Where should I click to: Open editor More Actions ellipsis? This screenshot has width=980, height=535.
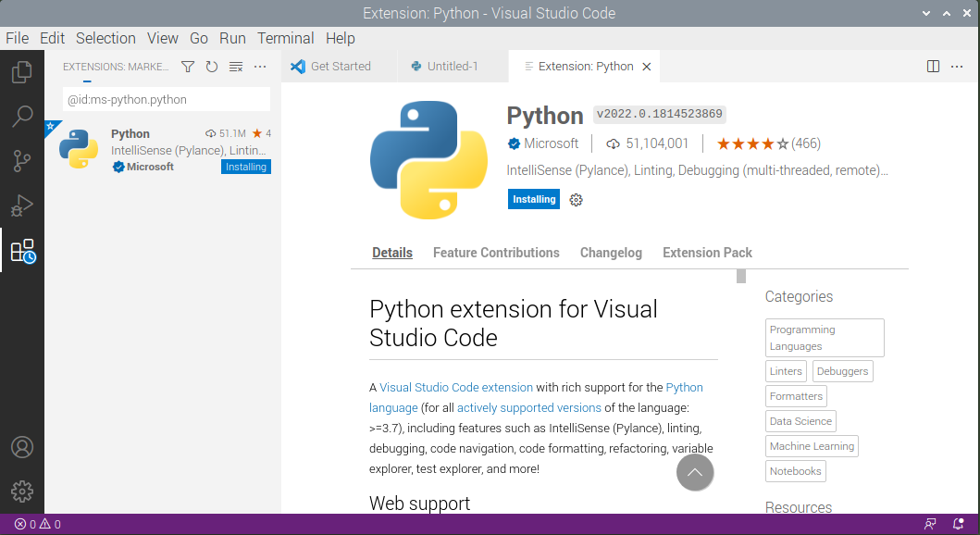click(x=957, y=67)
